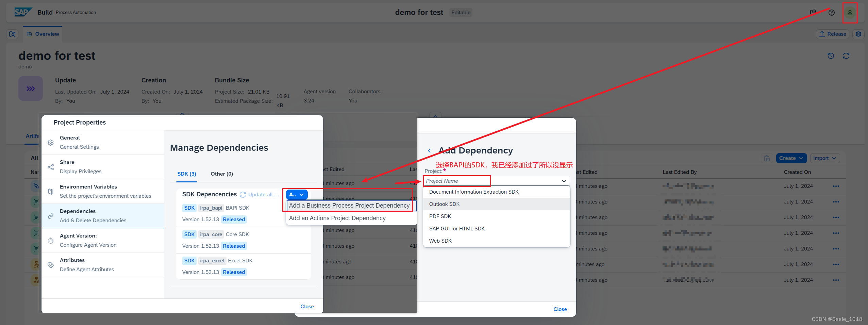Click the search explorer icon beside Overview
The image size is (868, 325).
pyautogui.click(x=12, y=34)
